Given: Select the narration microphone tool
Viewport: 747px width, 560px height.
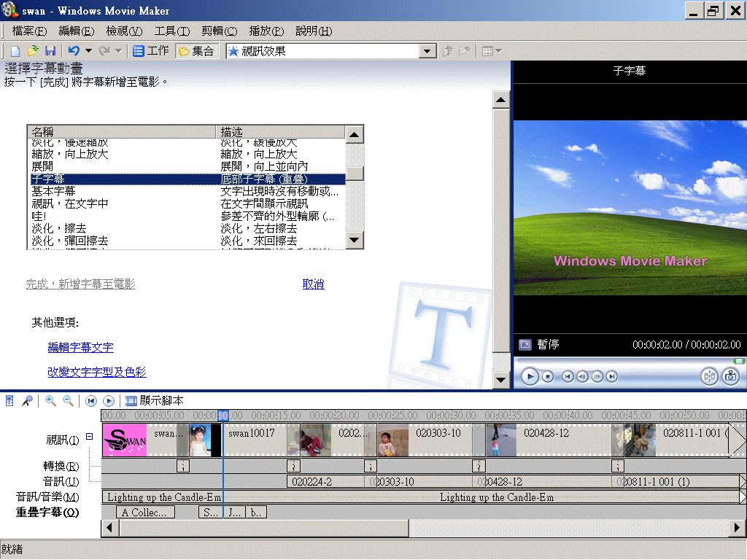Looking at the screenshot, I should click(x=27, y=400).
